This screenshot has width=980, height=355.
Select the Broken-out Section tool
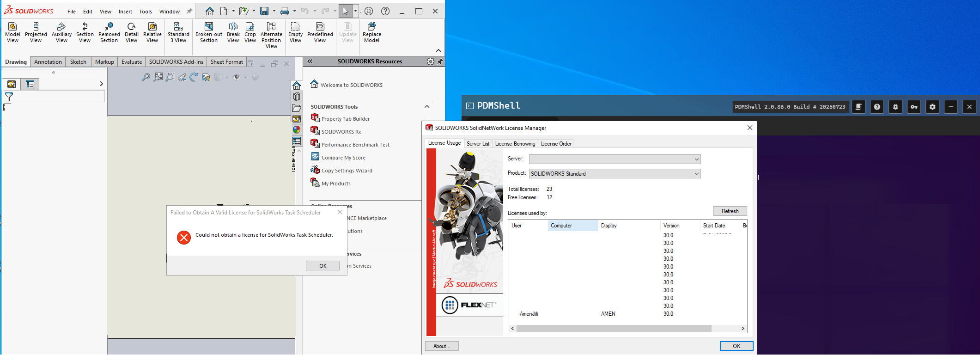coord(209,32)
